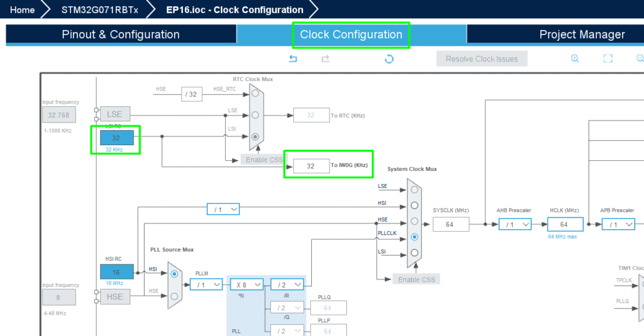Click the fit-to-screen icon
This screenshot has width=644, height=336.
[608, 58]
